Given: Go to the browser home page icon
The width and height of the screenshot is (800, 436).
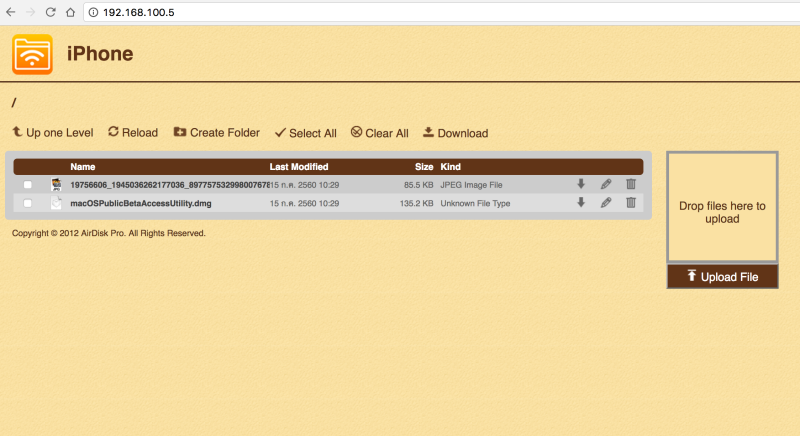Looking at the screenshot, I should pyautogui.click(x=70, y=12).
